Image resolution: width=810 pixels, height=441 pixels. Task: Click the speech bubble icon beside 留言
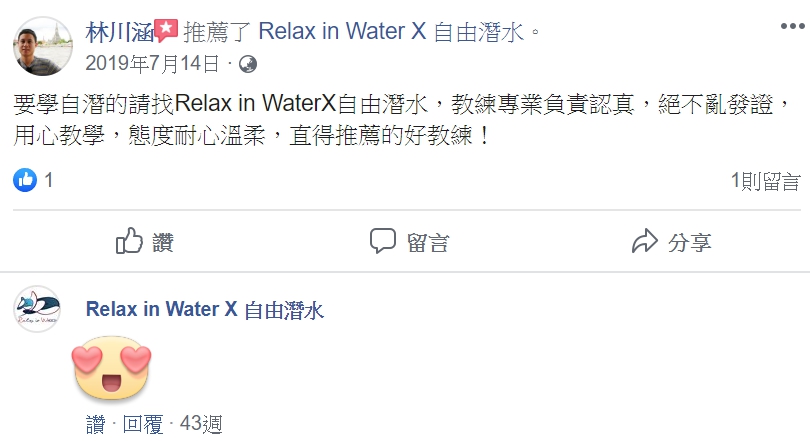pyautogui.click(x=383, y=241)
